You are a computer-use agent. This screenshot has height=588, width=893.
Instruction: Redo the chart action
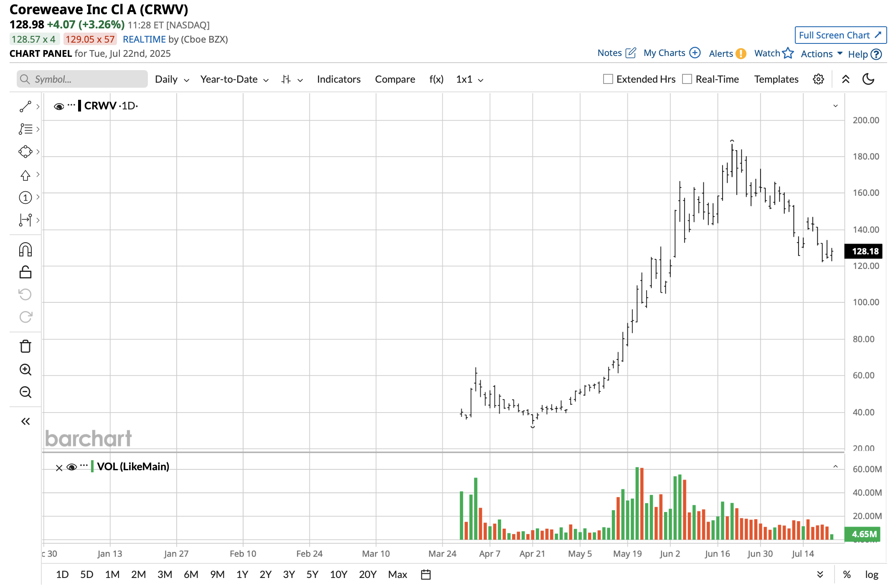point(25,317)
